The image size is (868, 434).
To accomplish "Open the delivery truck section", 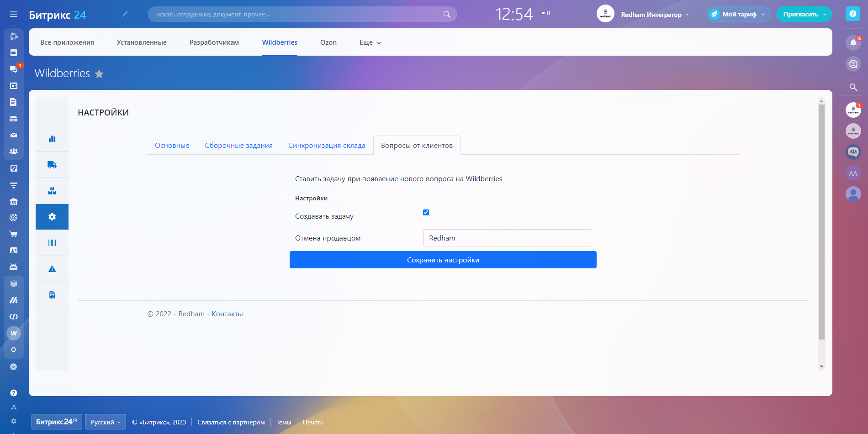I will 52,165.
